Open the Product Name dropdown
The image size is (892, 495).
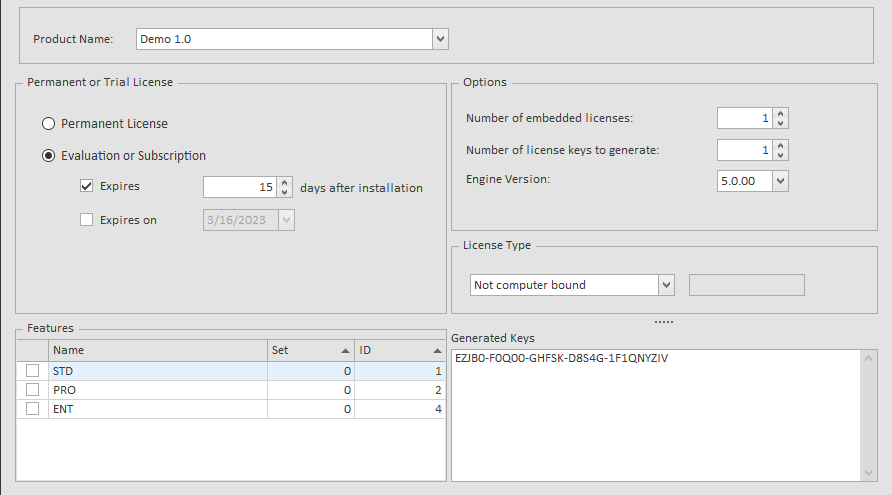point(440,39)
